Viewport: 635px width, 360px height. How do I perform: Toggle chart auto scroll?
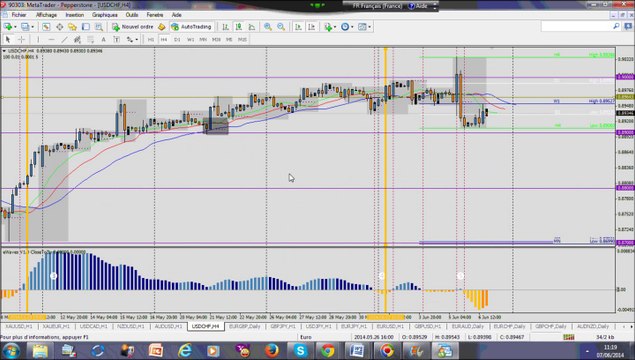pyautogui.click(x=298, y=27)
